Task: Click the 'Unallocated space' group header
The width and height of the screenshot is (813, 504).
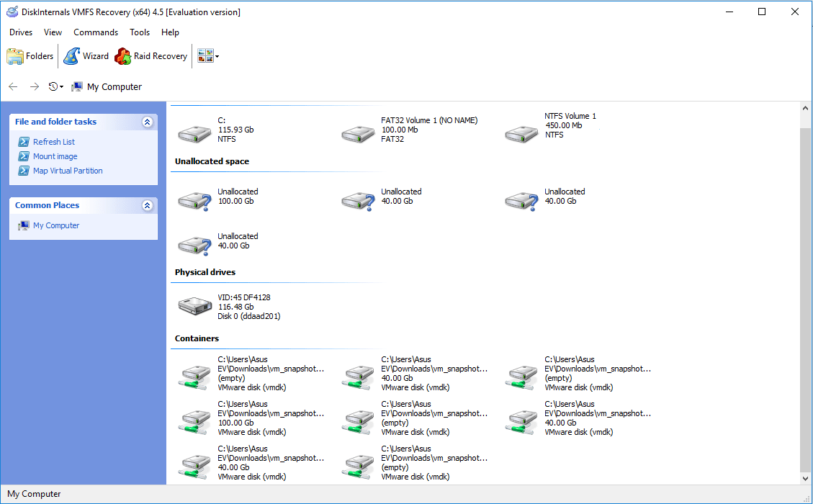Action: point(212,161)
